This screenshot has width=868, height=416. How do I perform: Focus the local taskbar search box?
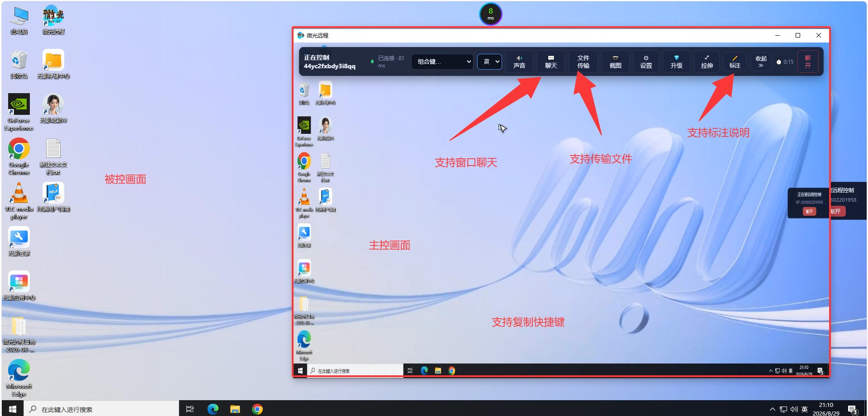pyautogui.click(x=101, y=409)
